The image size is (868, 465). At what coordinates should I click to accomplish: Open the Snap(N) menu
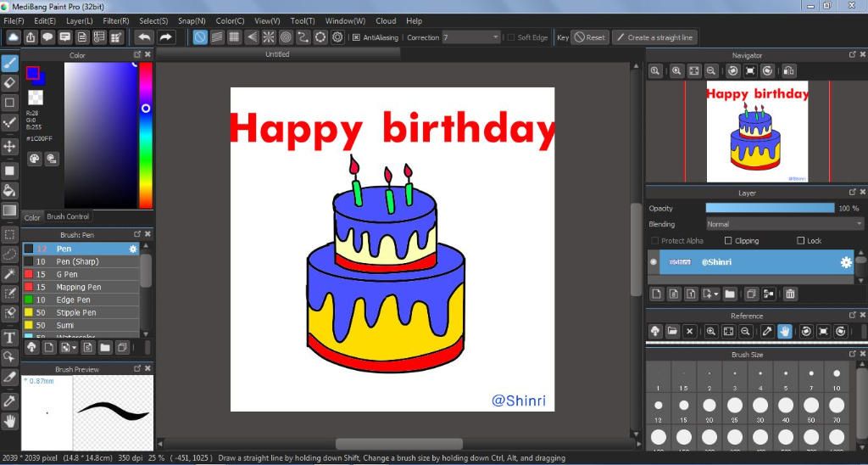point(192,20)
